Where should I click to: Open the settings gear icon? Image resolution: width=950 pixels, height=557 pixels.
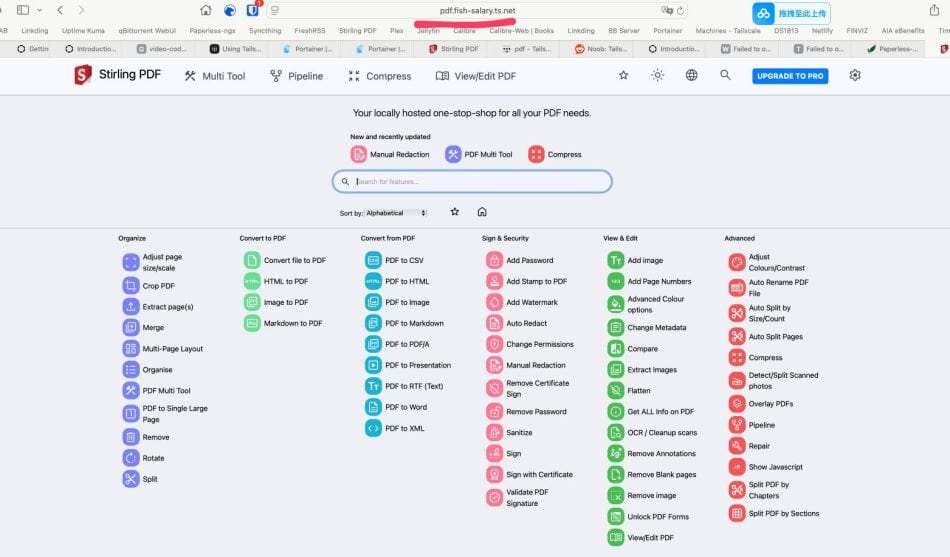coord(855,75)
